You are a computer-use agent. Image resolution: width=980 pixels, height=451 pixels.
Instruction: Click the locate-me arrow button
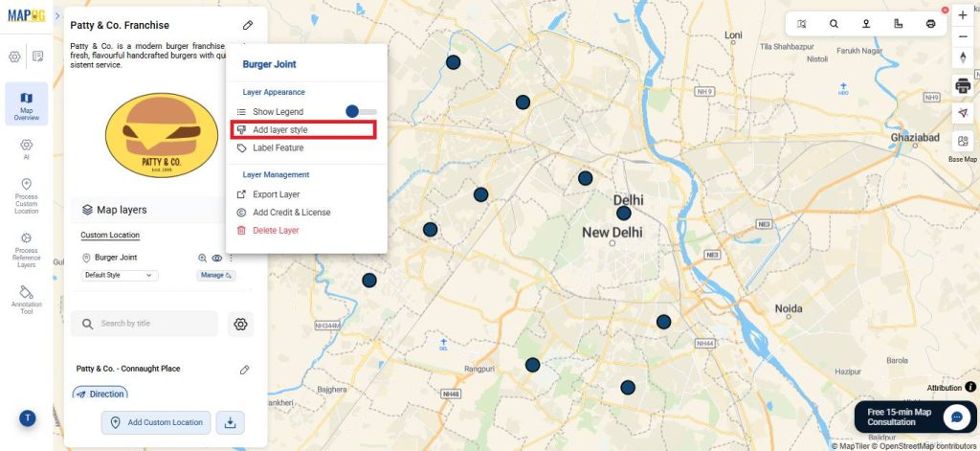963,113
